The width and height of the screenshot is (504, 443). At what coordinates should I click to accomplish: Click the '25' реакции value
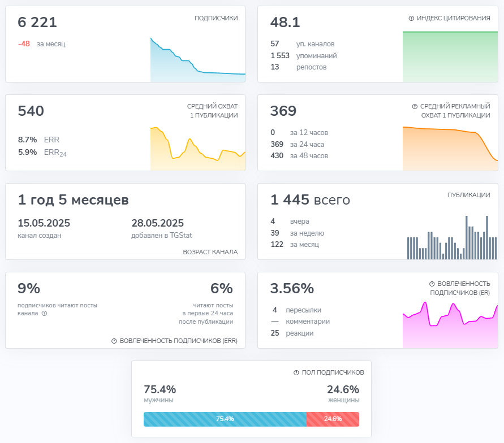coord(275,333)
